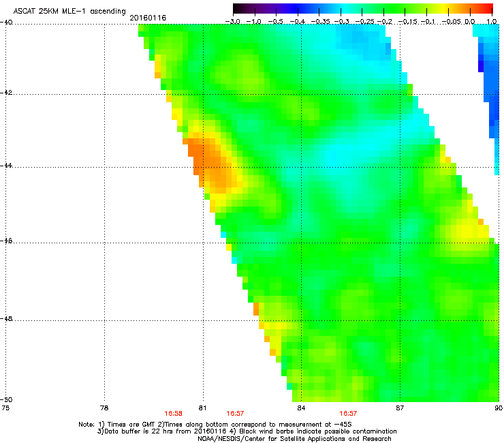Click the color scale label "-0.1"
504x443 pixels.
[428, 22]
